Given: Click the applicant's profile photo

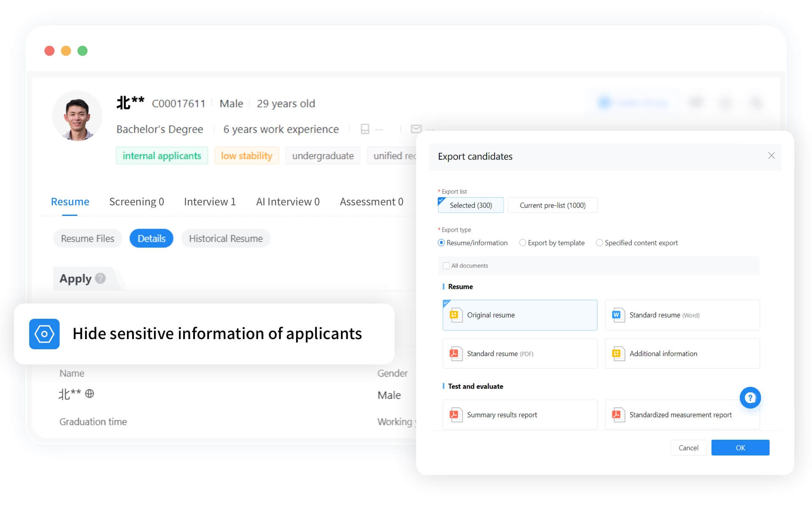Looking at the screenshot, I should (77, 116).
